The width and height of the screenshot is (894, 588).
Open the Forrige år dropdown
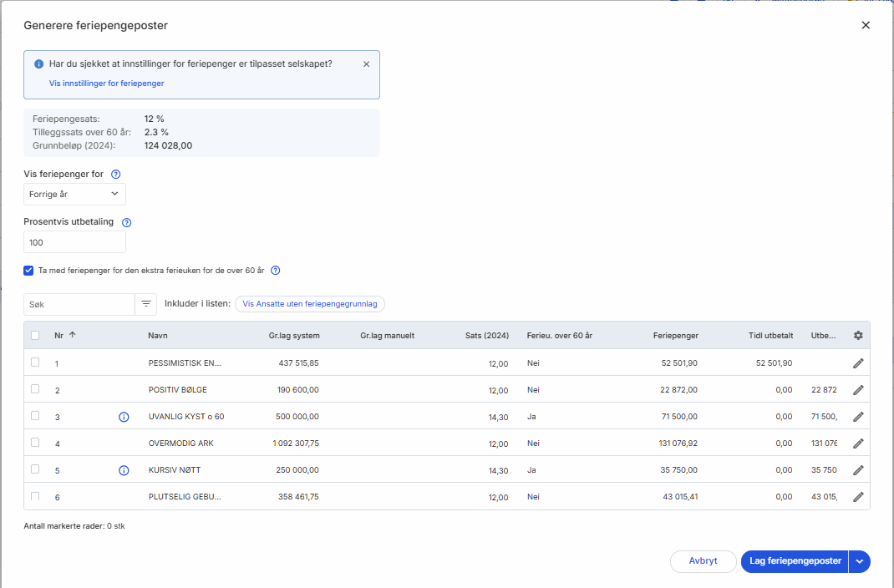pyautogui.click(x=74, y=194)
